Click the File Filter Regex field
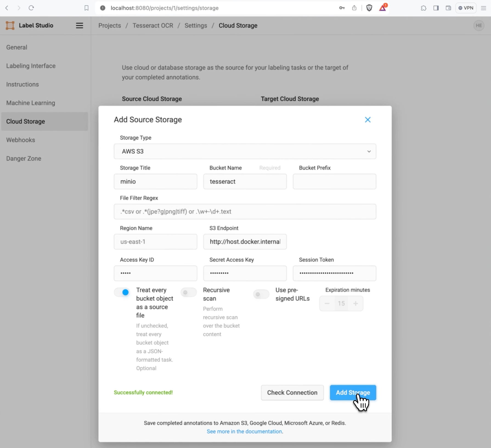 point(245,212)
